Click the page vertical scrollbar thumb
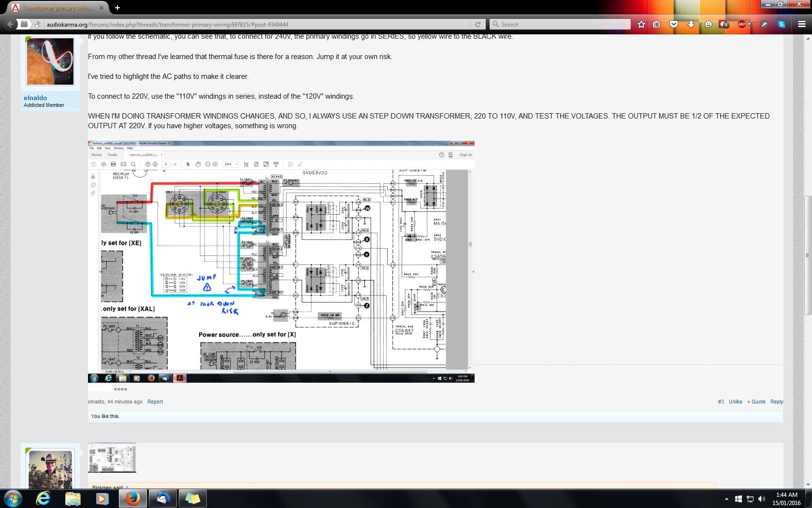 (808, 255)
